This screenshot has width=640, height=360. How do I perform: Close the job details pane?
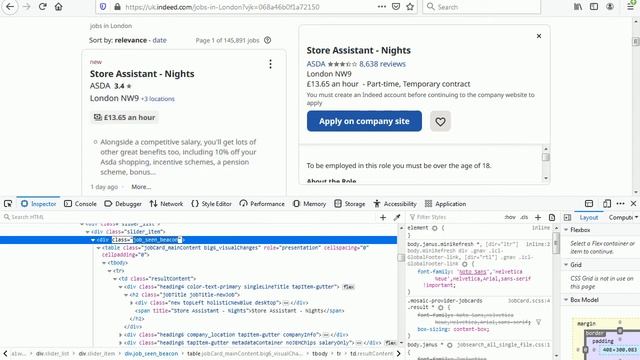[x=539, y=36]
